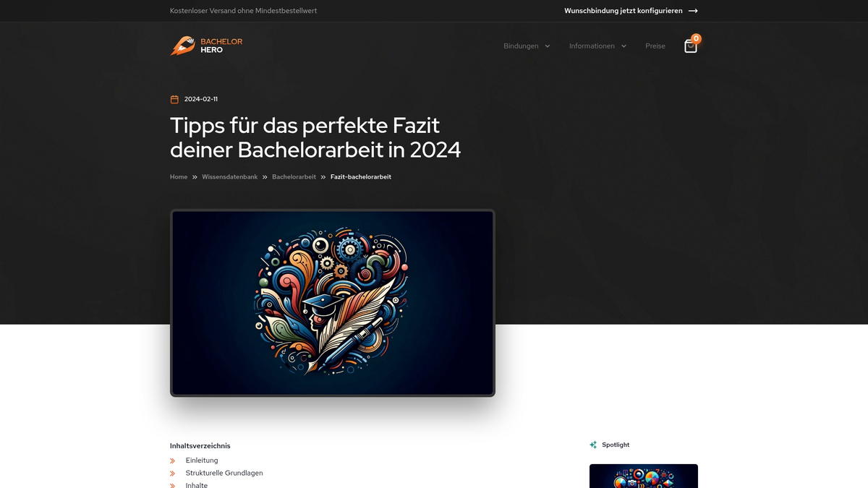Open the "Bindungen" menu item

520,46
